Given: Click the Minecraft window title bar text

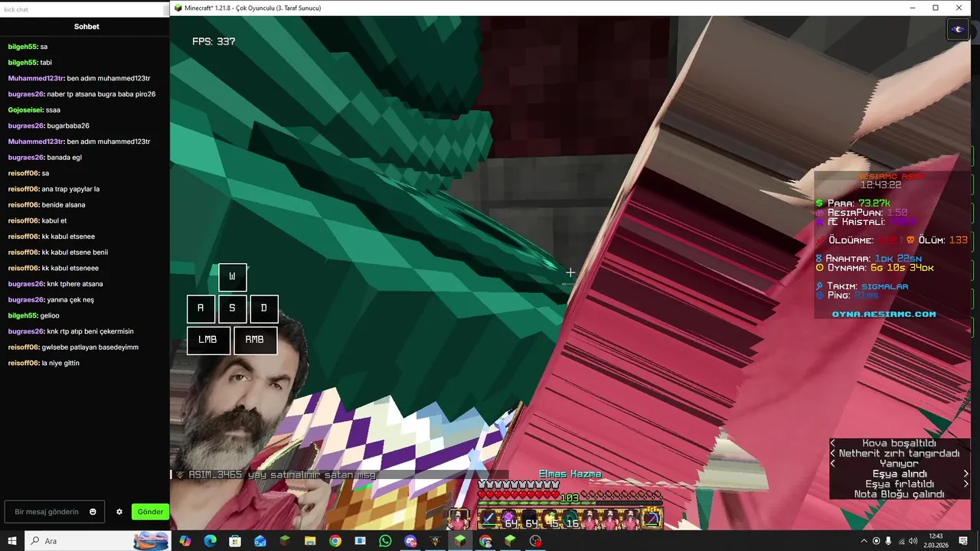Looking at the screenshot, I should tap(253, 8).
